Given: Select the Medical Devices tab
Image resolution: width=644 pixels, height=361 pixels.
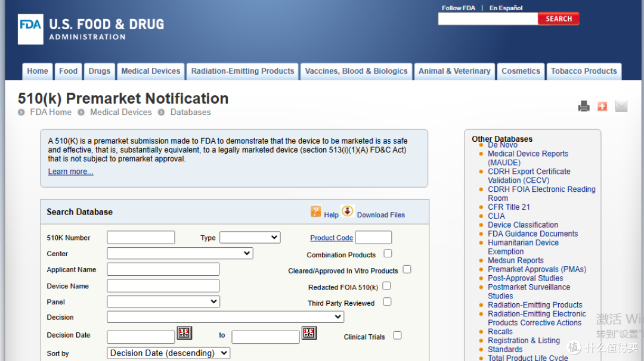Looking at the screenshot, I should point(151,71).
